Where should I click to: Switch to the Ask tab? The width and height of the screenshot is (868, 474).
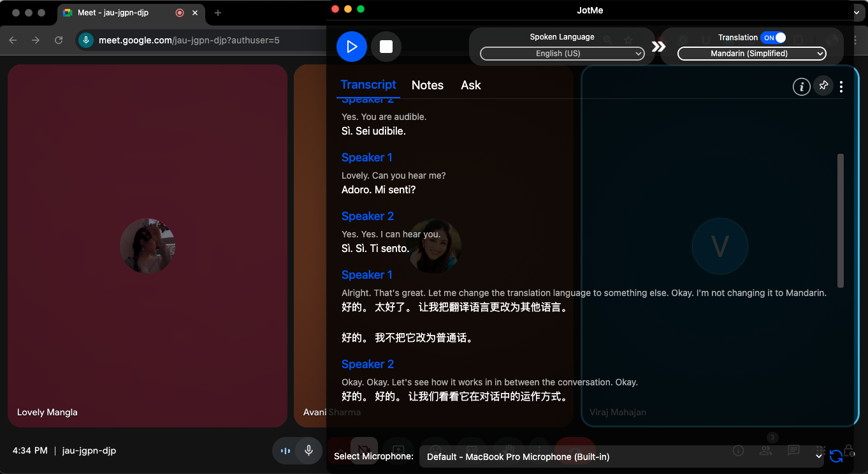click(471, 85)
